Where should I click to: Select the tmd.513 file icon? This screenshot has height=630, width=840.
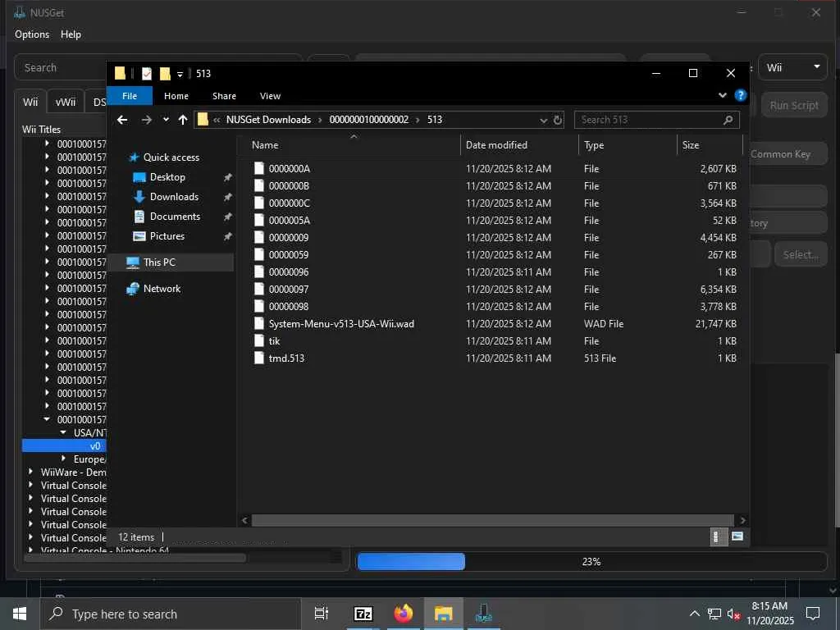(258, 358)
